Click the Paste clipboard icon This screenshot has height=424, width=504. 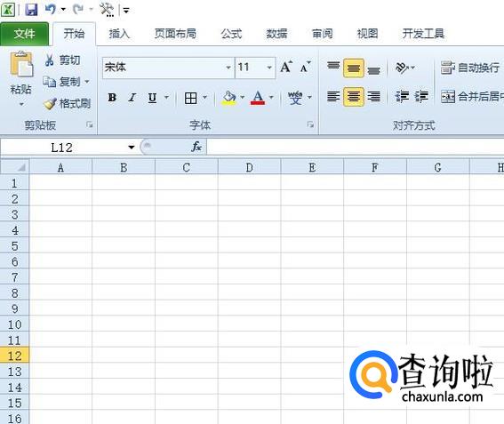(21, 64)
